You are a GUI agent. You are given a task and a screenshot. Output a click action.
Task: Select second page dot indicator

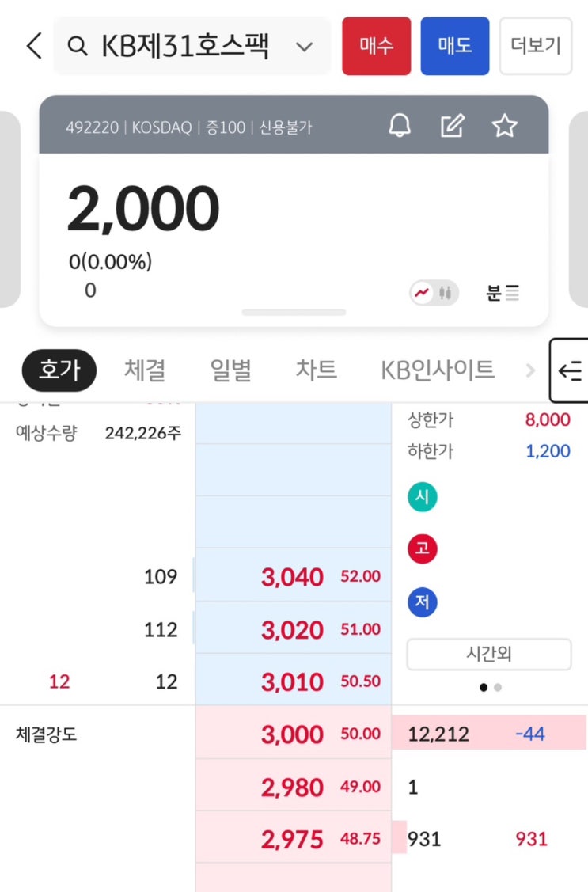coord(498,688)
